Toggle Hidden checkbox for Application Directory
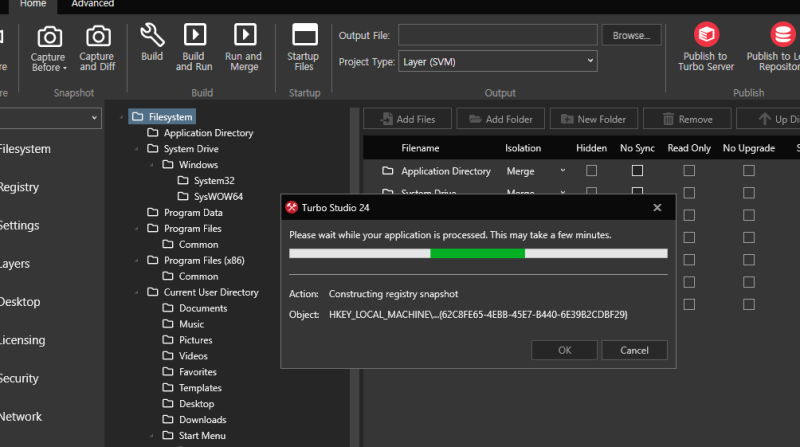 pyautogui.click(x=591, y=171)
